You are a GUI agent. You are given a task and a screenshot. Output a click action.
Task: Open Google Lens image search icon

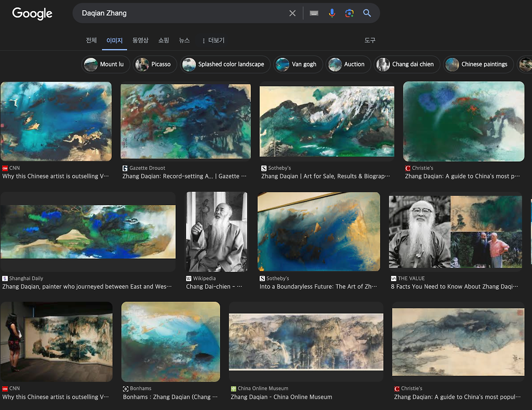[350, 13]
